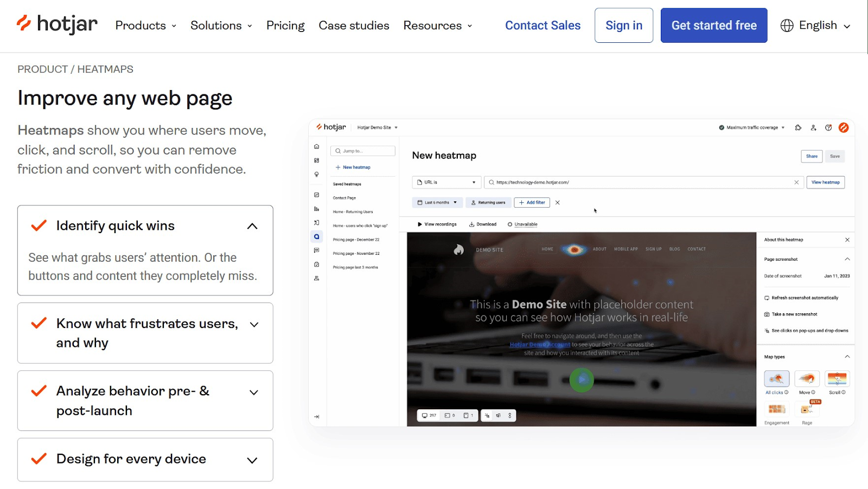Image resolution: width=868 pixels, height=489 pixels.
Task: Click the Contact Sales link
Action: coord(542,25)
